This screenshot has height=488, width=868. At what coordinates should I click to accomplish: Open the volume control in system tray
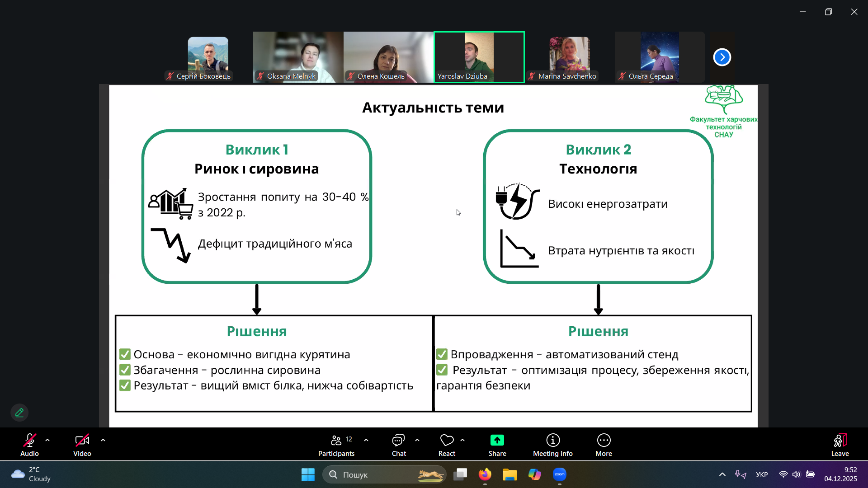[x=796, y=474]
